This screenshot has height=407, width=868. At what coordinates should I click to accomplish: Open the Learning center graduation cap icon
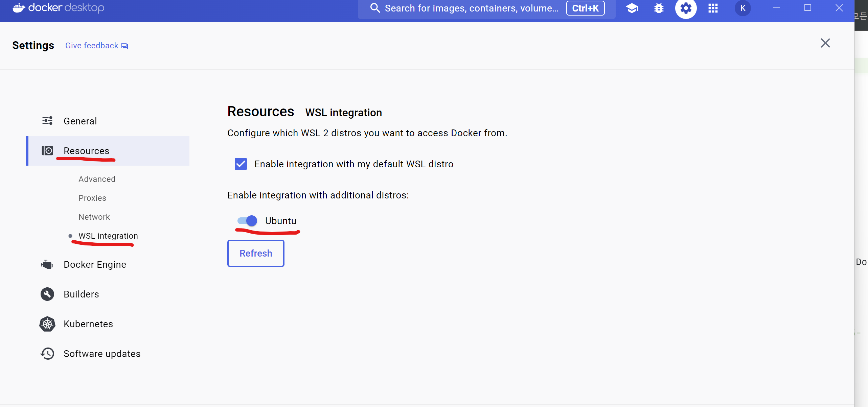(x=632, y=8)
